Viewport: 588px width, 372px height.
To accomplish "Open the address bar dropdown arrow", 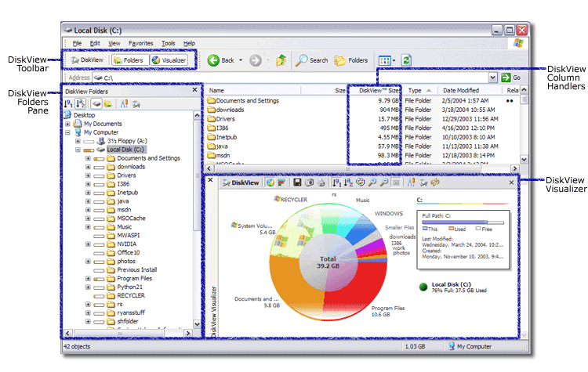I will click(x=492, y=78).
